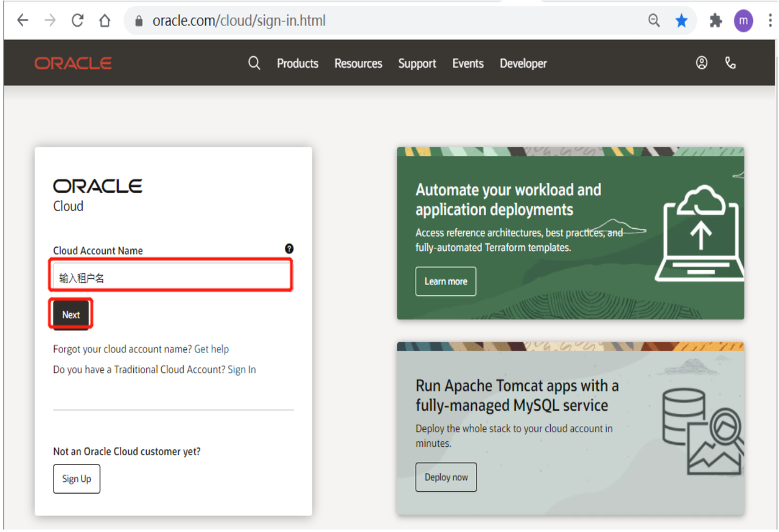Click the address bar URL

coord(239,21)
